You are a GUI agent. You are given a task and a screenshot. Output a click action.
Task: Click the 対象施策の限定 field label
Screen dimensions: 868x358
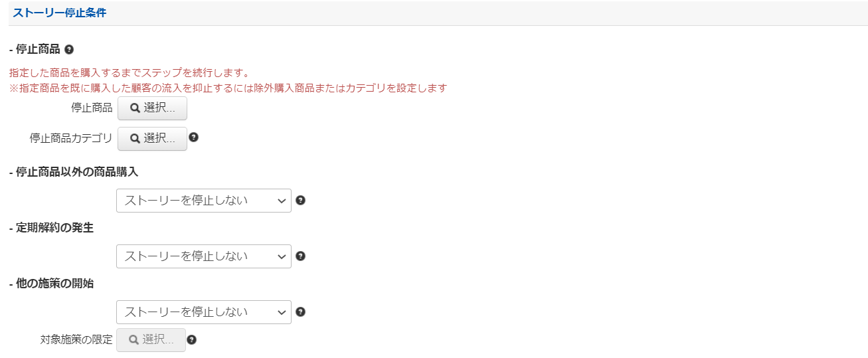(76, 340)
